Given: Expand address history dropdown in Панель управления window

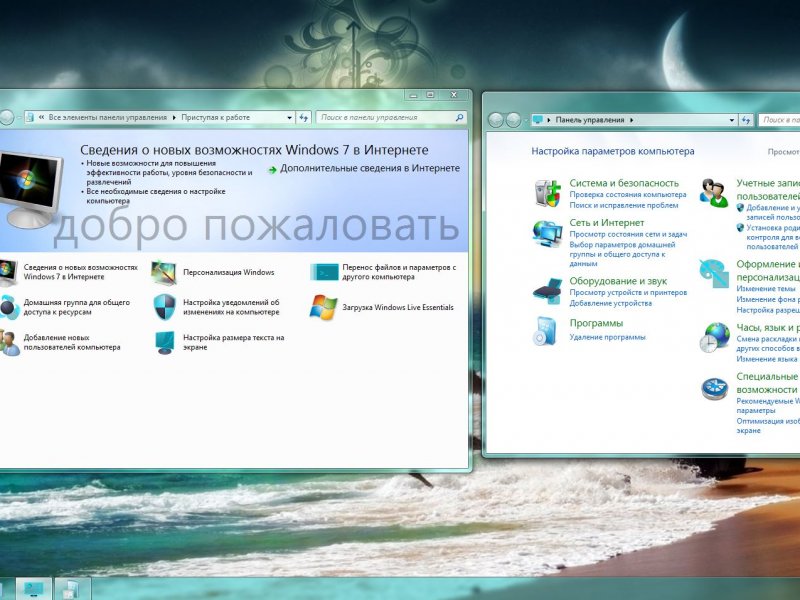Looking at the screenshot, I should point(732,120).
